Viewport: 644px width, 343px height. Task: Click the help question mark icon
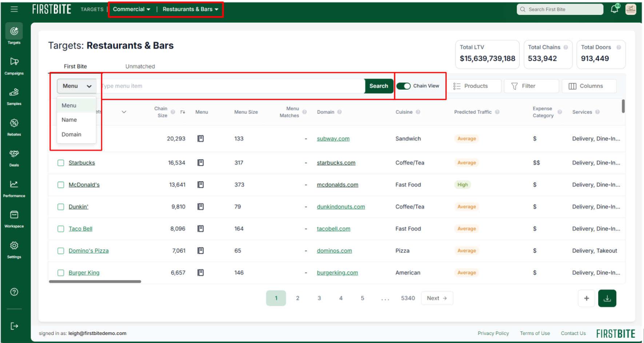tap(14, 292)
